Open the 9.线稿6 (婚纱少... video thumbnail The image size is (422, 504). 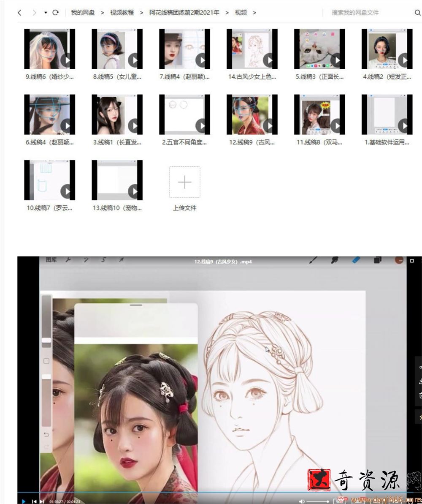click(x=49, y=49)
